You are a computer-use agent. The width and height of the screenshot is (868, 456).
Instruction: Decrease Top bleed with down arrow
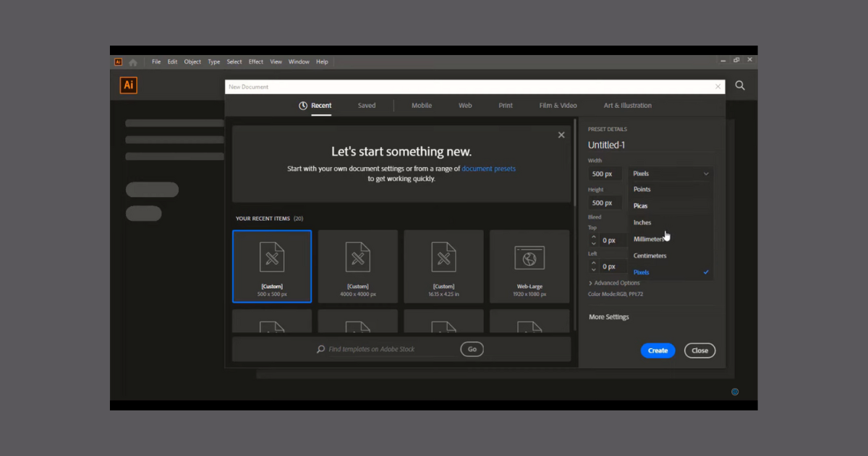pos(594,244)
